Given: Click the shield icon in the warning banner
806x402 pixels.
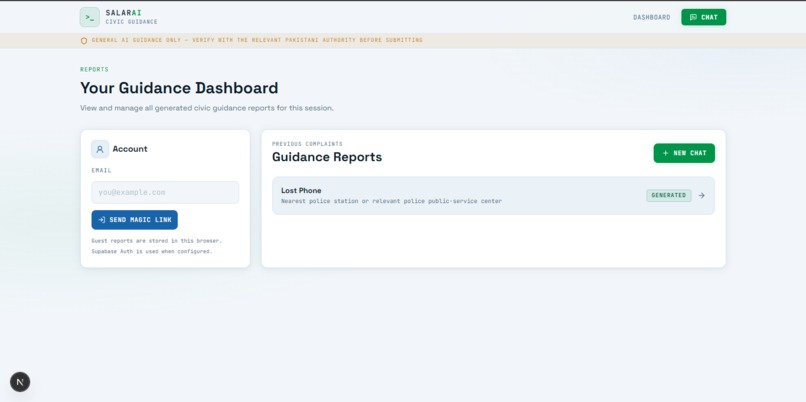Looking at the screenshot, I should point(84,41).
